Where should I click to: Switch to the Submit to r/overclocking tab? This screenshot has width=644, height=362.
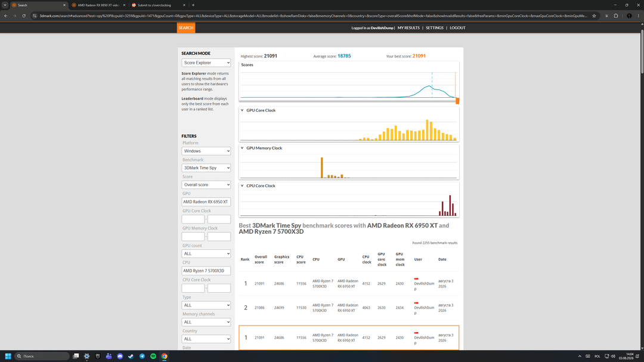coord(157,5)
